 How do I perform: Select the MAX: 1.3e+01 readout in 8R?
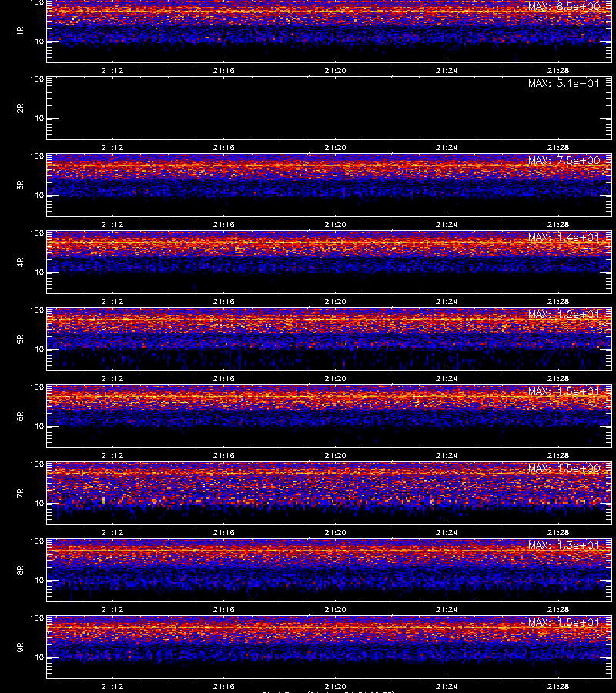564,545
